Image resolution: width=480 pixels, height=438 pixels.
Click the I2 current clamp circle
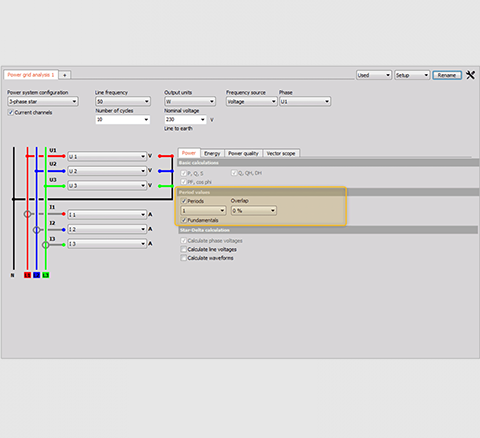[37, 230]
